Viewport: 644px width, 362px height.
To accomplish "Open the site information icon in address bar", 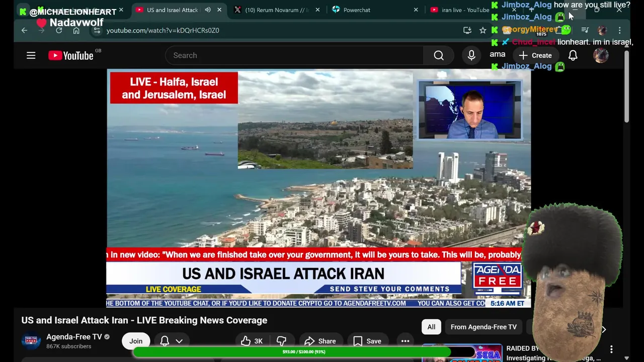I will pyautogui.click(x=97, y=30).
